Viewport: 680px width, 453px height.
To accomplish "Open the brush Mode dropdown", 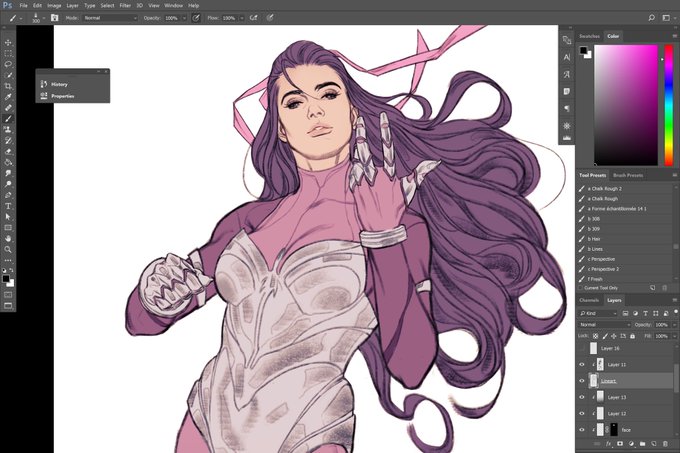I will [x=110, y=18].
